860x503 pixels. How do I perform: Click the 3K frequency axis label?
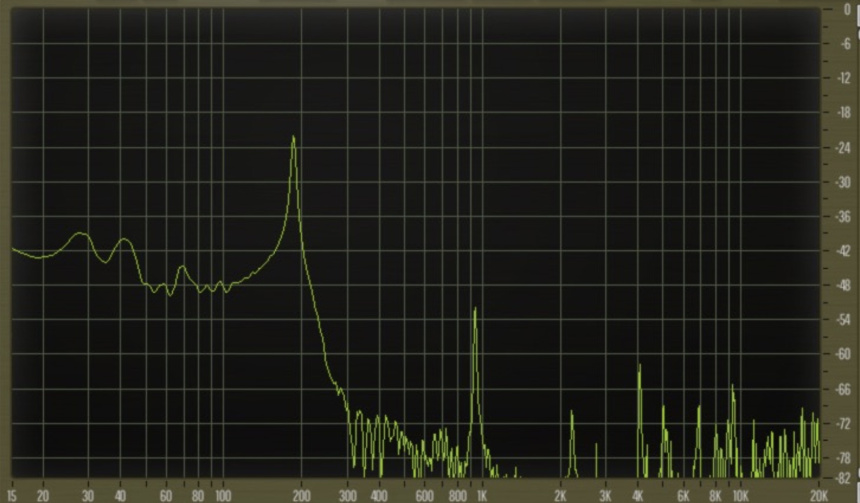point(606,496)
